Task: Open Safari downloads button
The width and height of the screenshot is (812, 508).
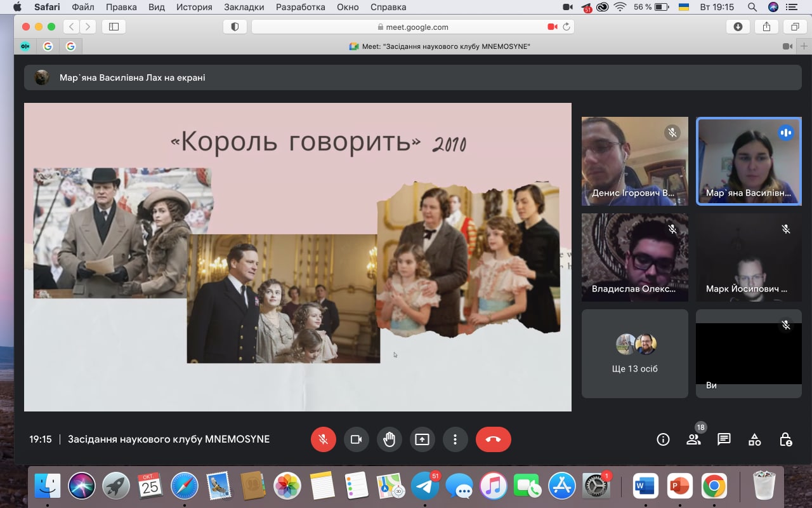Action: [x=738, y=27]
